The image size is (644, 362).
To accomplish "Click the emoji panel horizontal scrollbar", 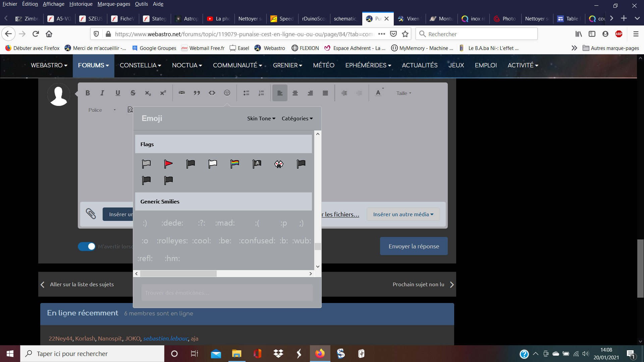I will [178, 274].
